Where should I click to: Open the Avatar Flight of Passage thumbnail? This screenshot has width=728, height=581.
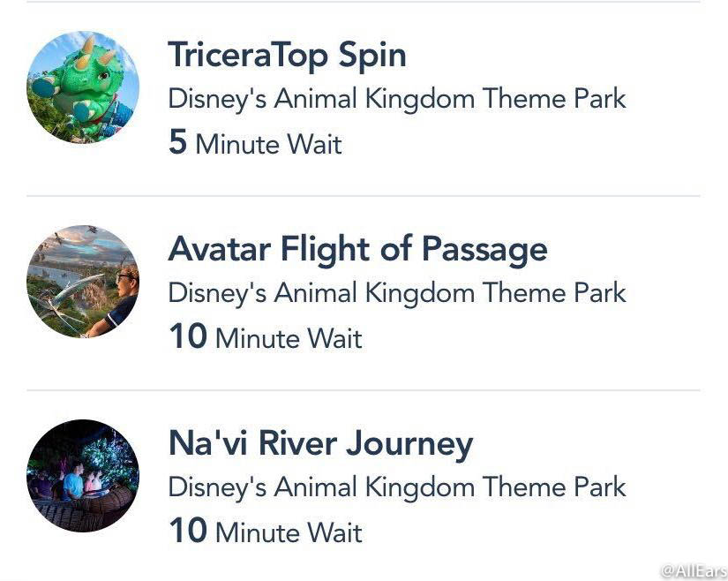click(x=83, y=282)
